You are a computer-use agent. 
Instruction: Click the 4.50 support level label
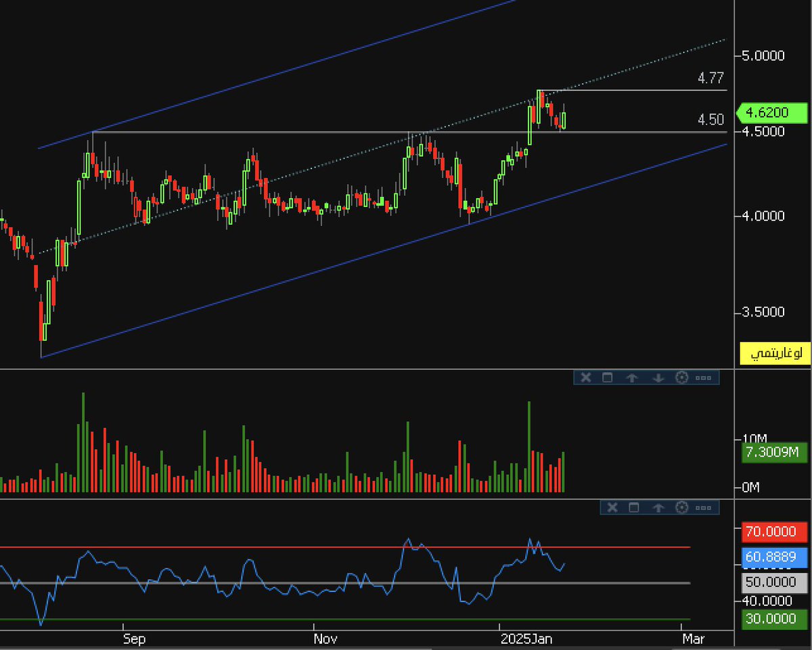coord(710,120)
